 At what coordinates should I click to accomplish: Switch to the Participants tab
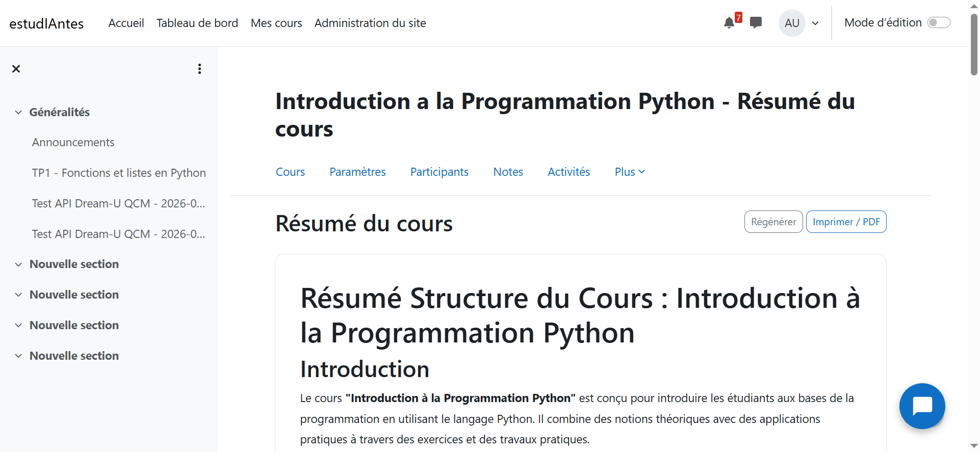[x=440, y=172]
